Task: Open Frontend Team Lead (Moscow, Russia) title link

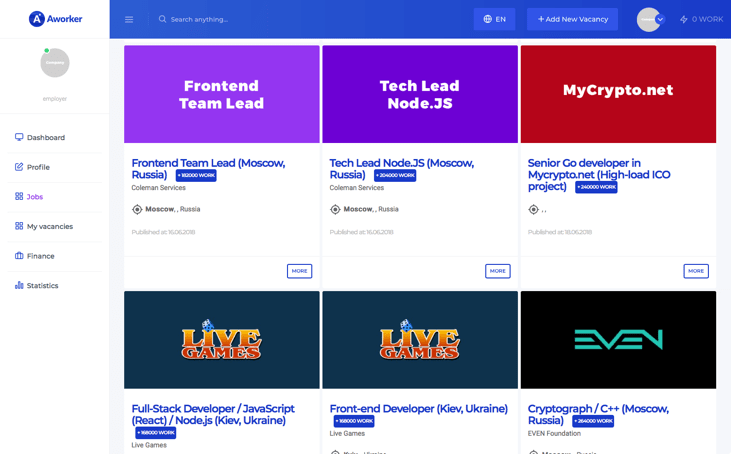Action: [208, 169]
